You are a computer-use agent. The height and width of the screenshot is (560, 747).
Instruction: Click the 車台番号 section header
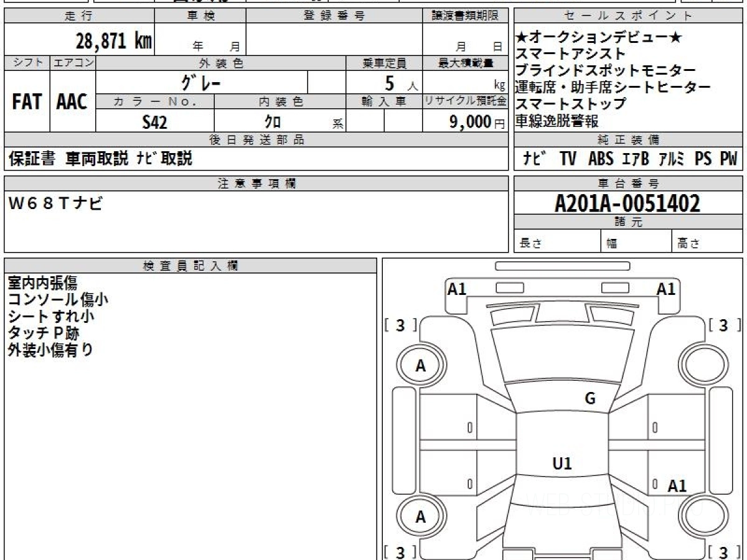[628, 183]
